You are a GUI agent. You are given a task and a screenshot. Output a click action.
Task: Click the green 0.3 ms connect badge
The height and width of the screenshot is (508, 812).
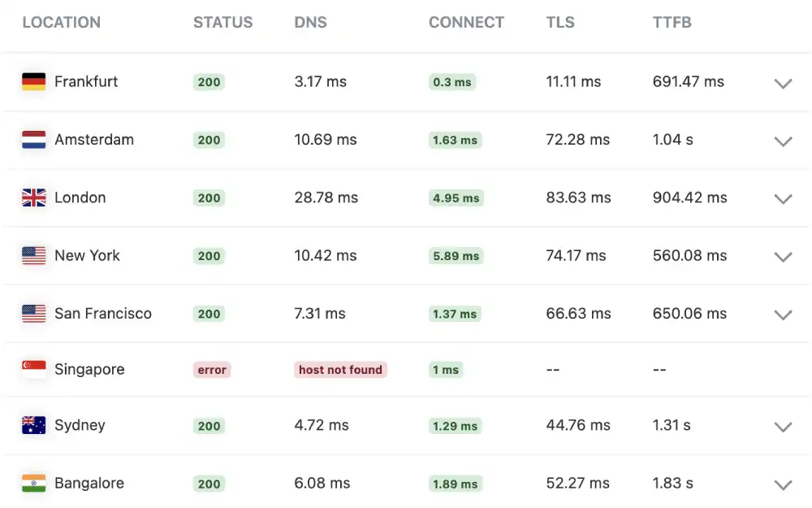451,81
